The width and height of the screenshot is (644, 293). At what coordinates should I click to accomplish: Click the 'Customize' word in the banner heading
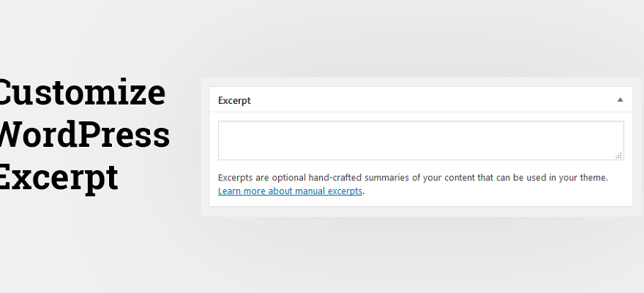point(82,94)
